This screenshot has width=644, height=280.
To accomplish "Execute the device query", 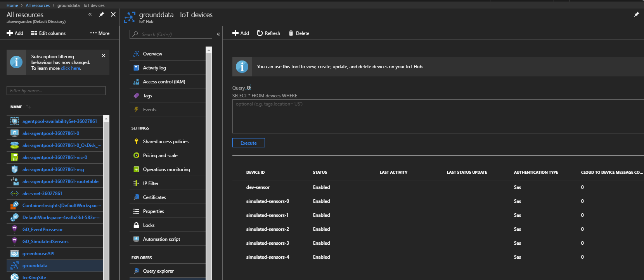I will coord(249,143).
